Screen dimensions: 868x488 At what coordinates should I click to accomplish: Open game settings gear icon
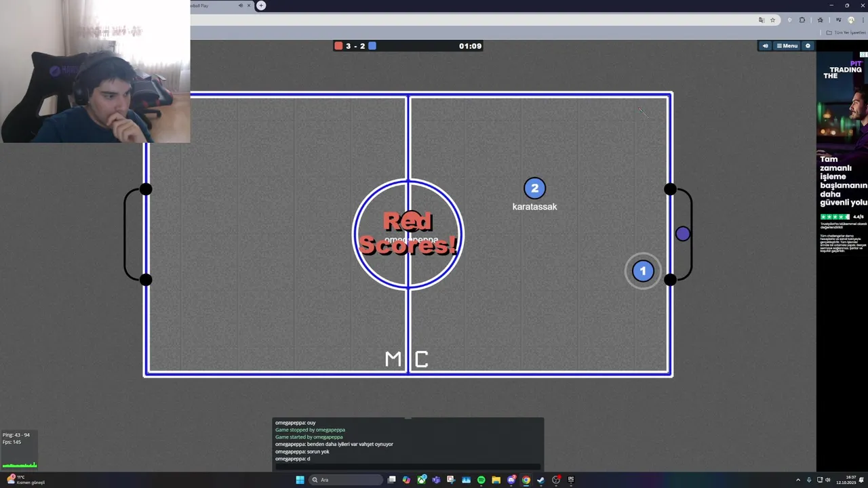808,46
